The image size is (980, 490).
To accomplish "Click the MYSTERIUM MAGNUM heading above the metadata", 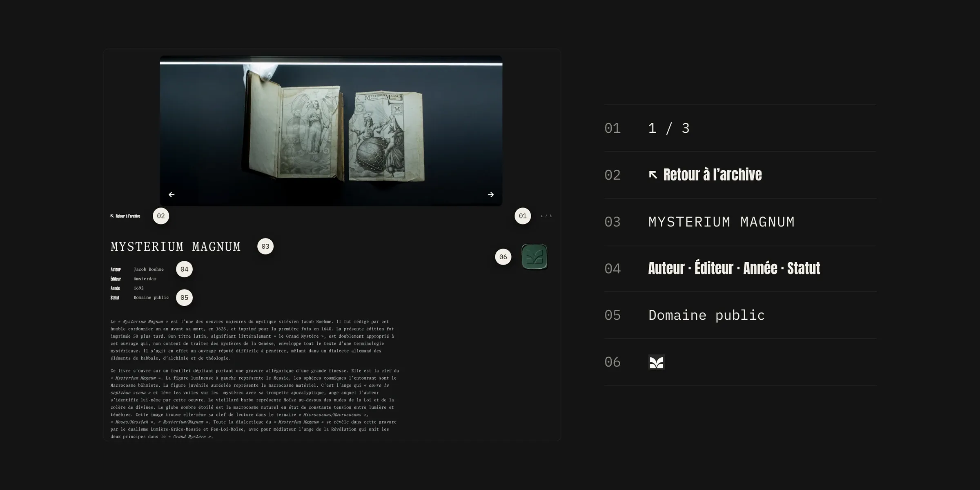I will point(176,247).
